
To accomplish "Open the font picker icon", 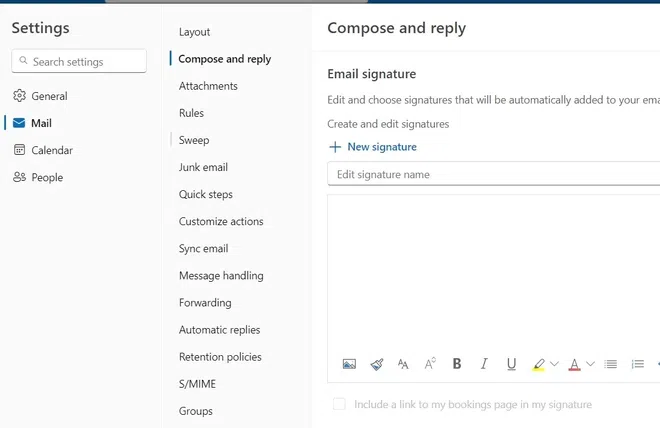I will (403, 364).
